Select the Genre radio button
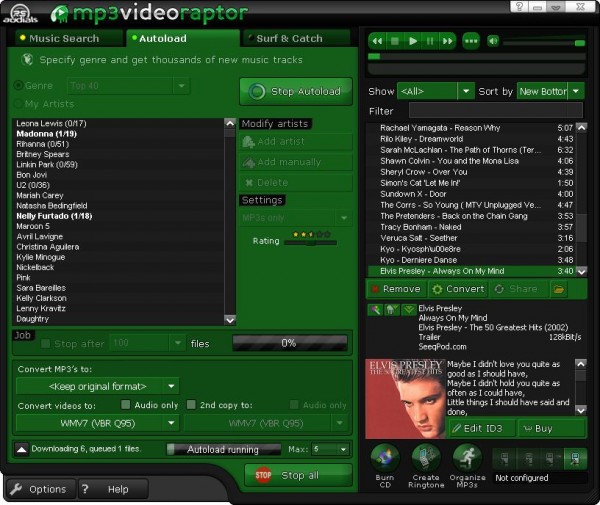This screenshot has height=505, width=600. coord(18,85)
